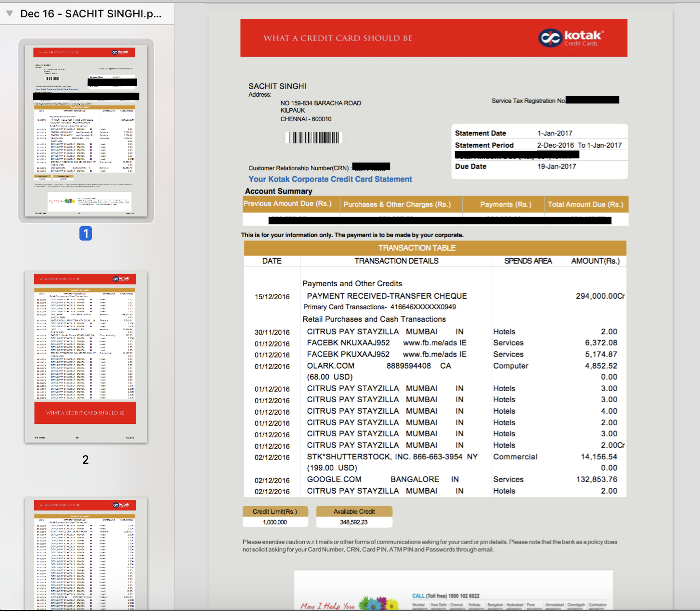Click the amount 4,852.52
Screen dimensions: 700x611
click(x=601, y=366)
